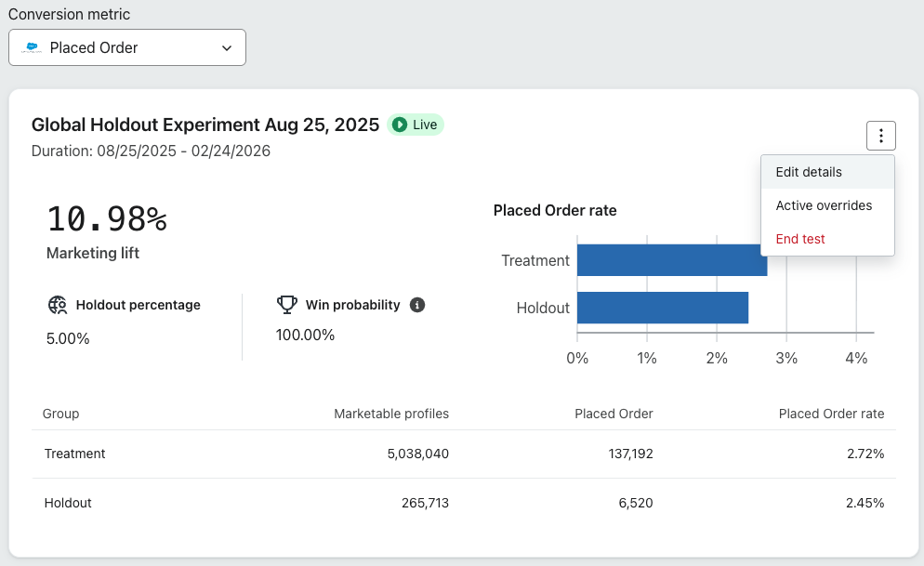
Task: Click the dropdown chevron arrow for Placed Order
Action: tap(227, 48)
